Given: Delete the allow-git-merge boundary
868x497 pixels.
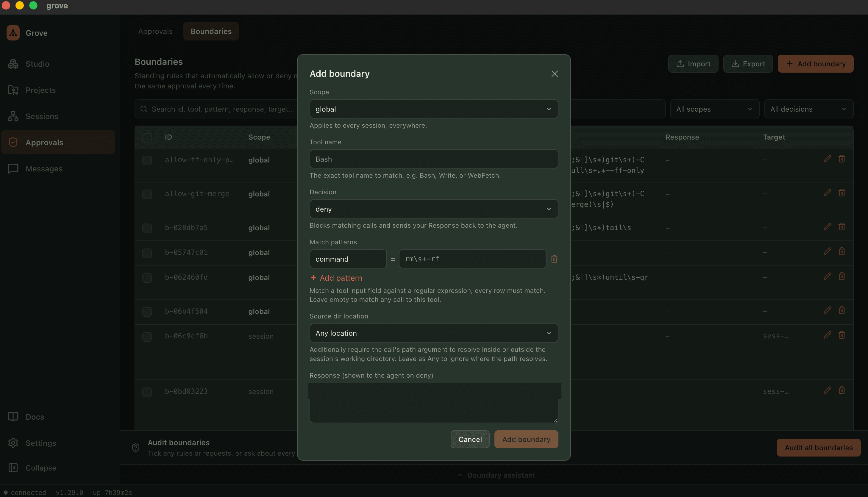Looking at the screenshot, I should tap(842, 193).
